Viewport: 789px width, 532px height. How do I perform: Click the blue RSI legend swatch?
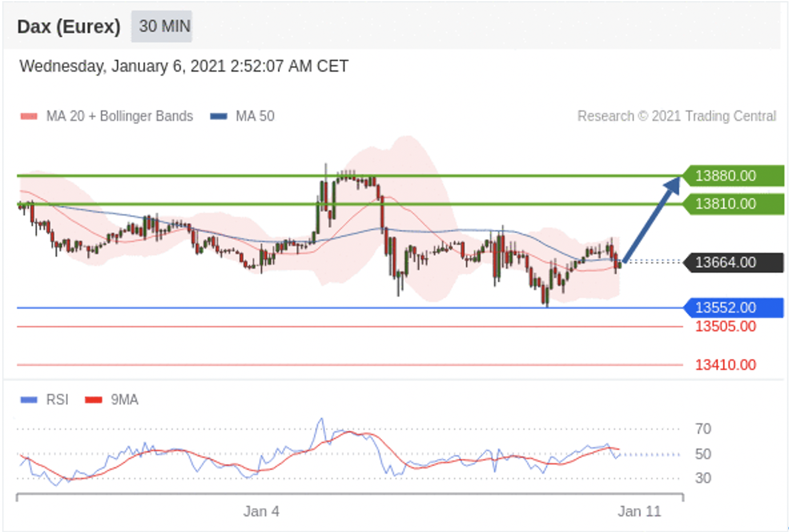29,400
